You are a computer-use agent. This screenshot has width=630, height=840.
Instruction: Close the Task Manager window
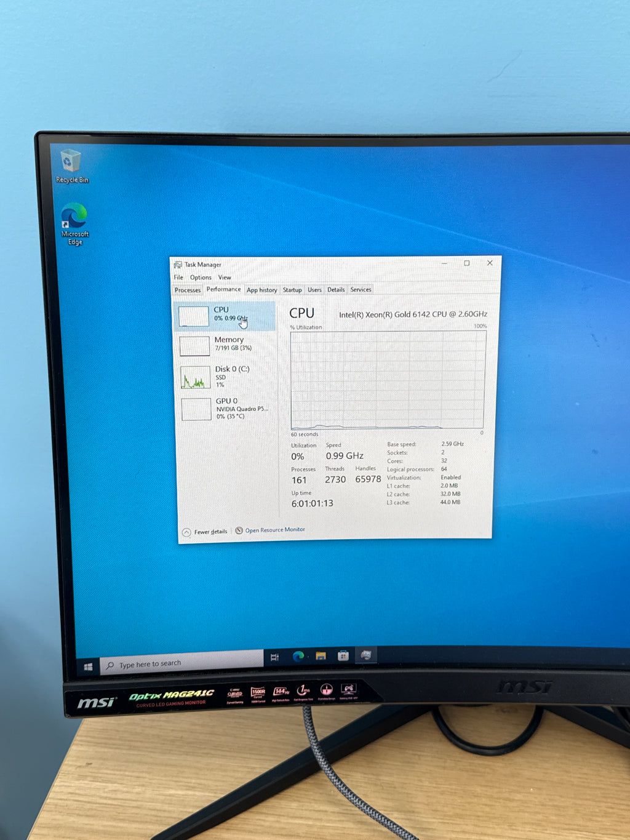490,263
